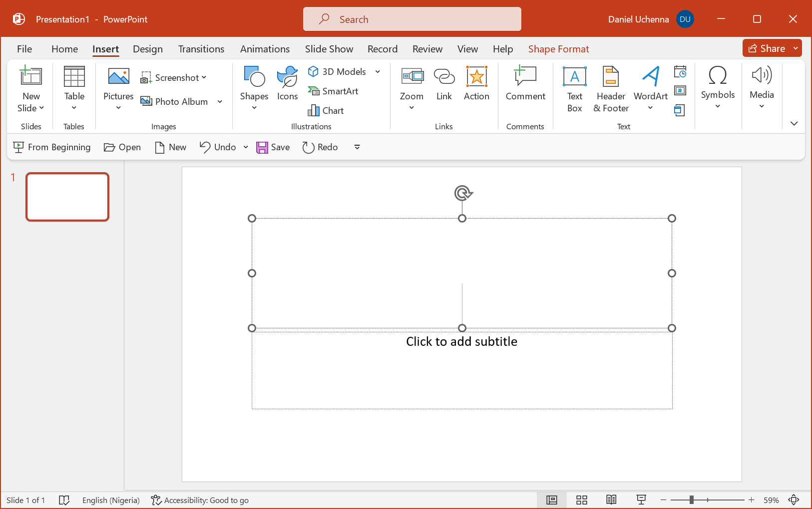Add a new Comment

click(x=525, y=84)
